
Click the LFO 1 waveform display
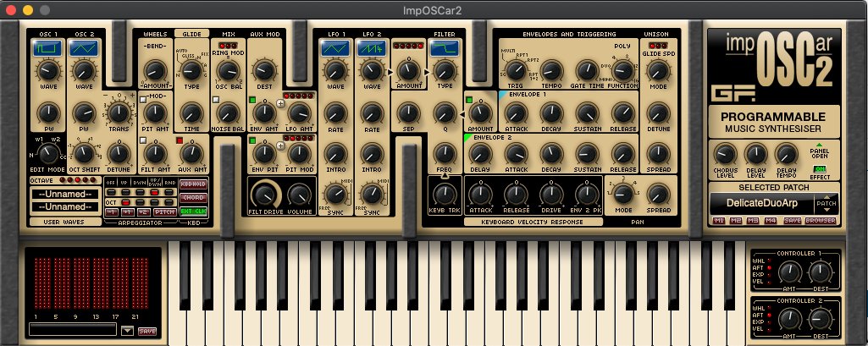[335, 48]
